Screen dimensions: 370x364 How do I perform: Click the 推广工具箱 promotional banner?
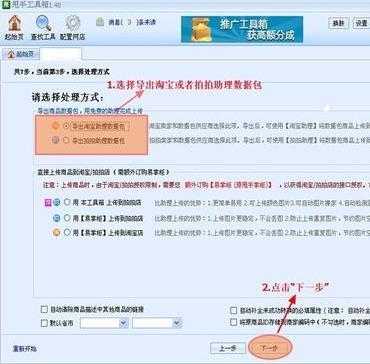242,29
